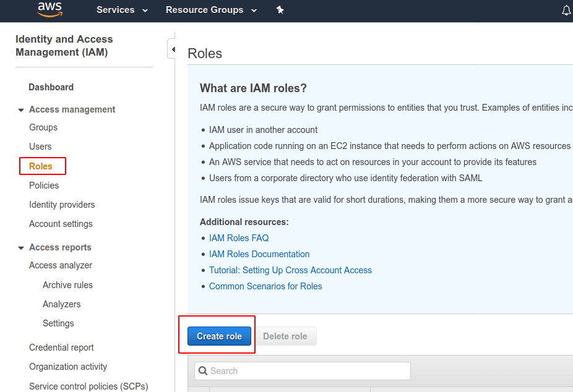The image size is (573, 392).
Task: Open the Services dropdown menu
Action: tap(122, 11)
